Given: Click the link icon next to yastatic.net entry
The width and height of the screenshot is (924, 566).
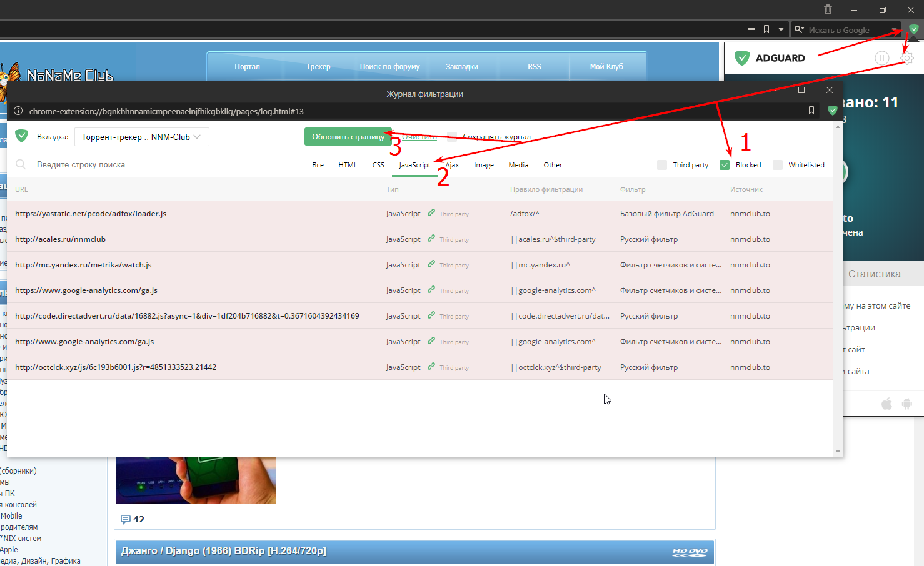Looking at the screenshot, I should (431, 213).
